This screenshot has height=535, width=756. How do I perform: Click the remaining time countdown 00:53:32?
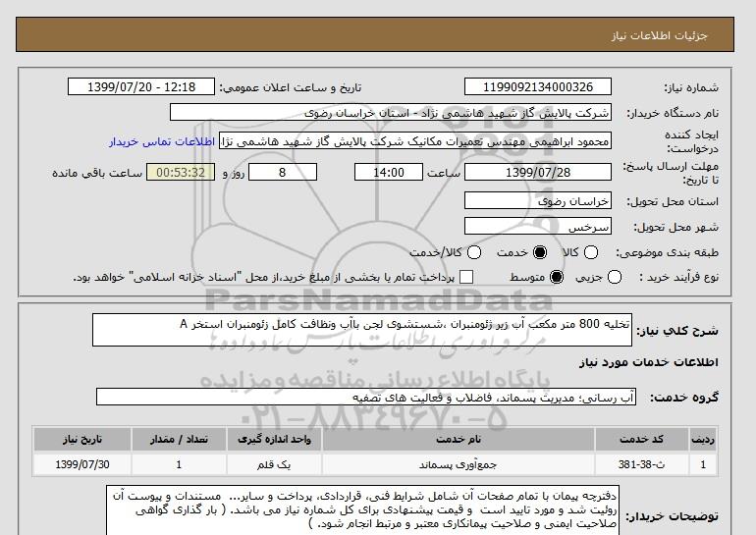(181, 172)
